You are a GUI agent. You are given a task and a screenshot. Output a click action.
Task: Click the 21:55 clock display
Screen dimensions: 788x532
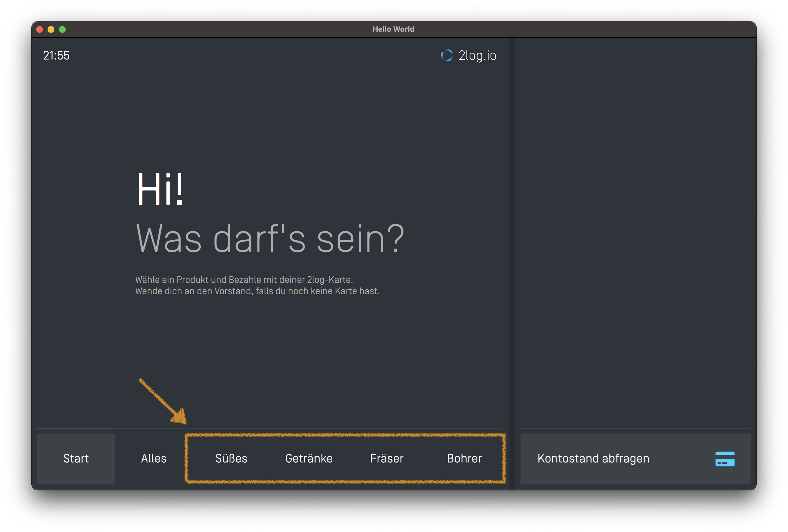56,56
